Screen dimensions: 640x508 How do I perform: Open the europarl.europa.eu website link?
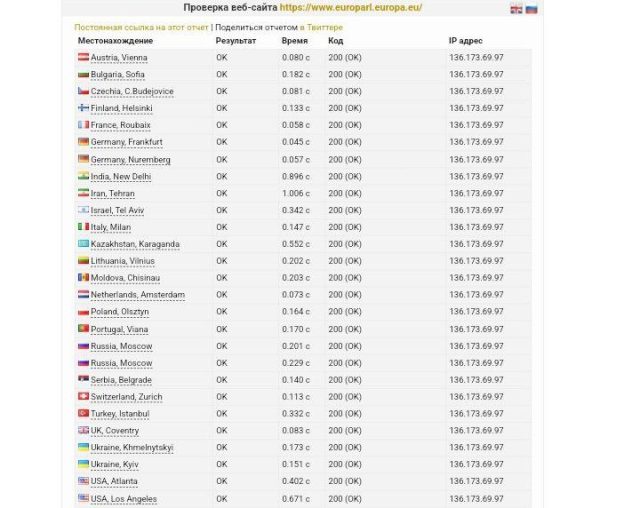pos(351,7)
